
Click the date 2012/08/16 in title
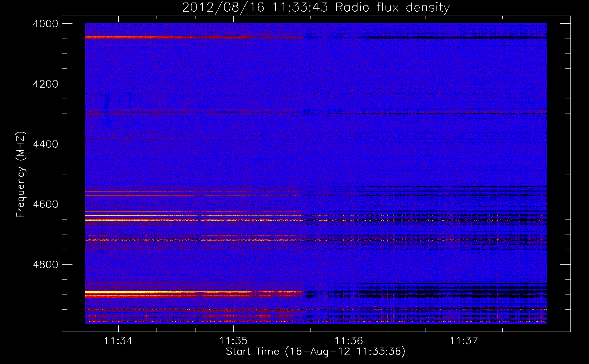click(223, 7)
